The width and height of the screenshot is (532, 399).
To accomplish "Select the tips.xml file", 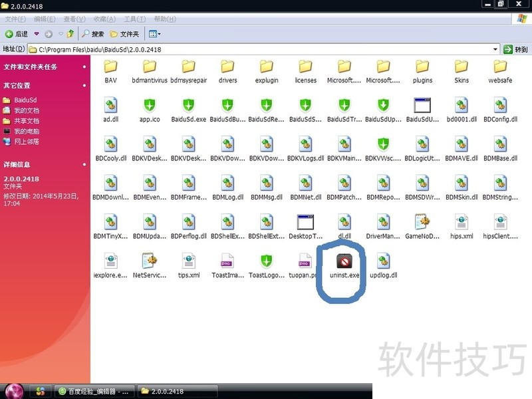I will [x=189, y=267].
